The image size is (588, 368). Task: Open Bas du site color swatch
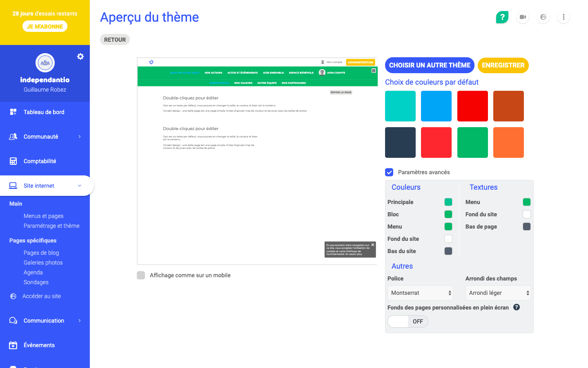click(x=448, y=251)
